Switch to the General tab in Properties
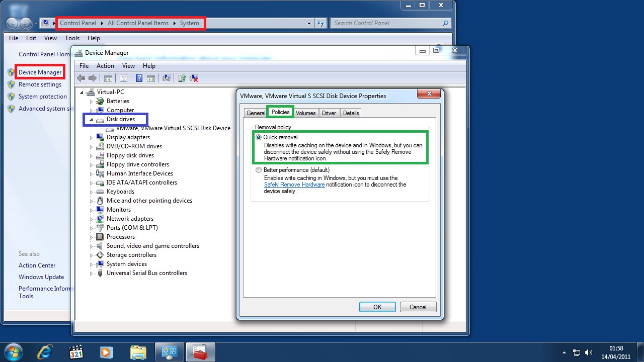 click(x=256, y=113)
